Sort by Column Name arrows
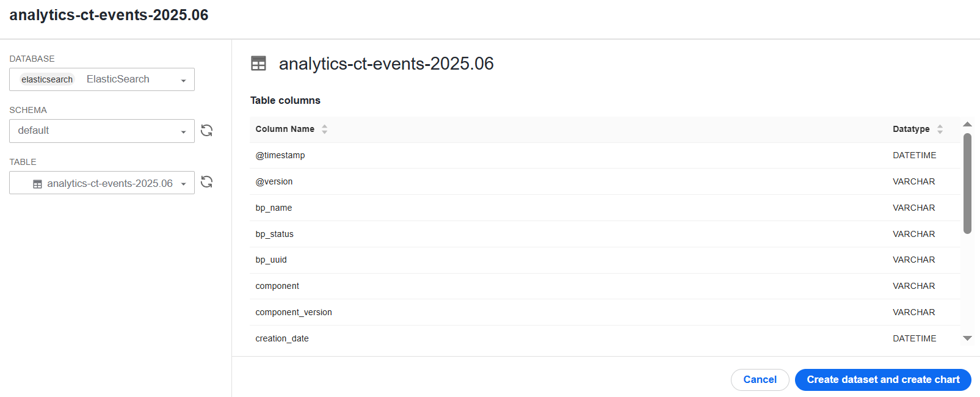The height and width of the screenshot is (397, 980). (x=325, y=129)
